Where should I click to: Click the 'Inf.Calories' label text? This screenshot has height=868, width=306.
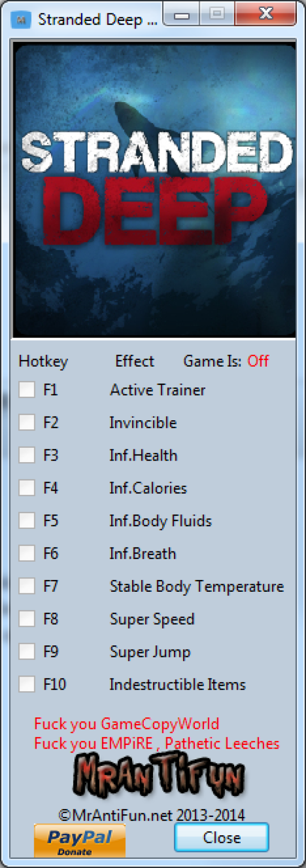pyautogui.click(x=148, y=488)
